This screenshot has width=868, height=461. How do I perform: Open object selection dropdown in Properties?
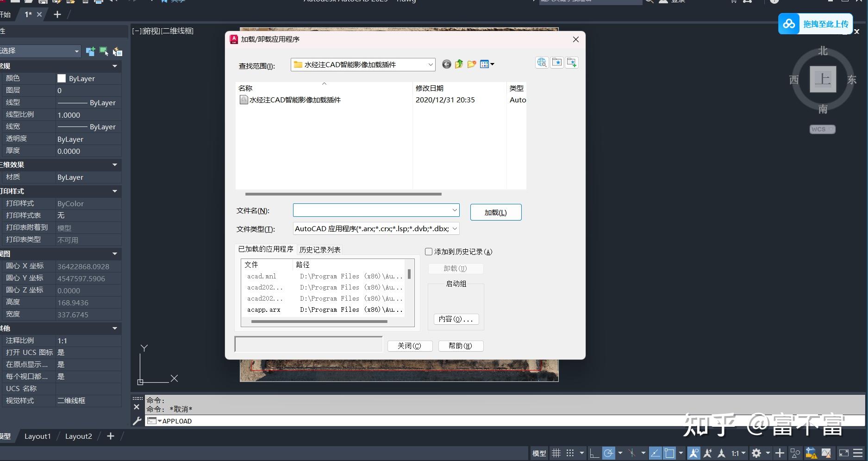pyautogui.click(x=77, y=51)
